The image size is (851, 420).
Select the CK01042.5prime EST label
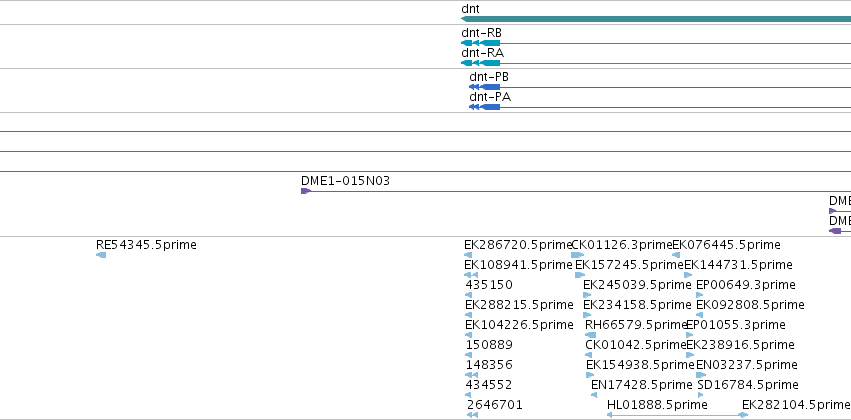click(x=636, y=345)
